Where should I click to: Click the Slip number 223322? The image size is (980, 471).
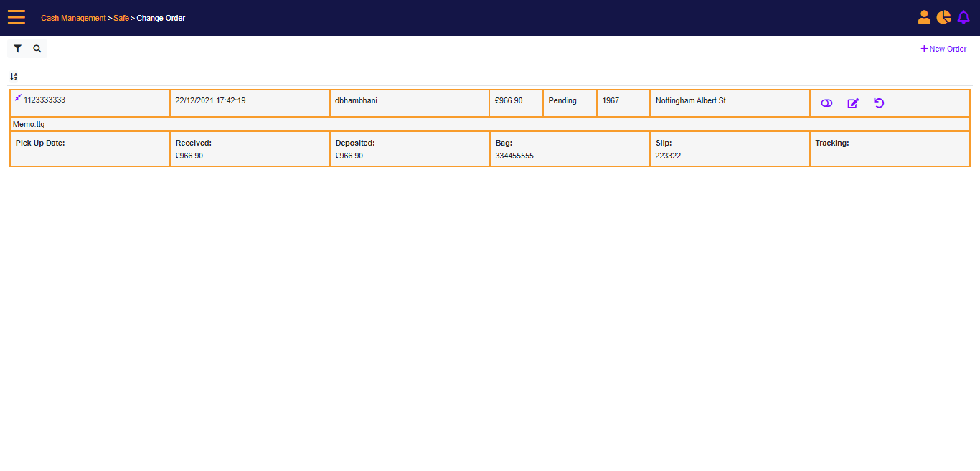668,156
